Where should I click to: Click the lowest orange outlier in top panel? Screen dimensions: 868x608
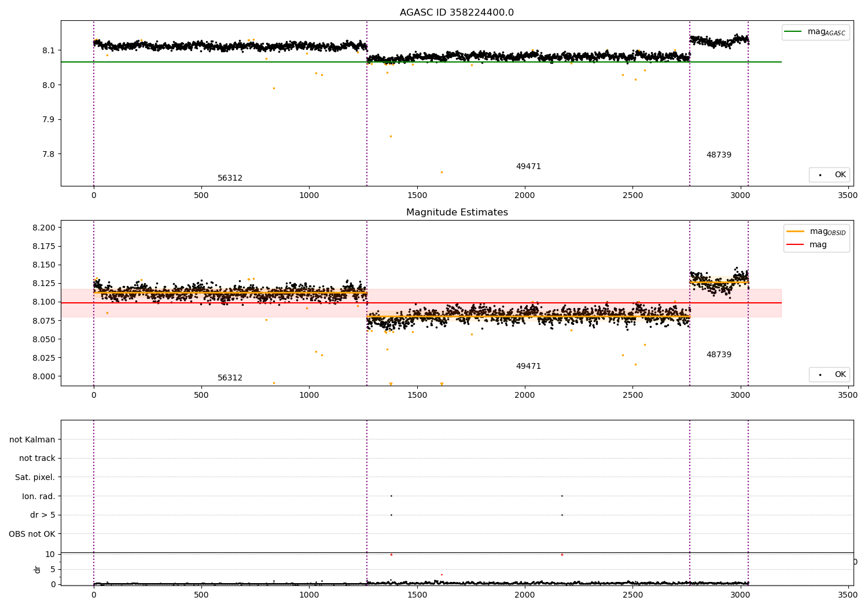tap(442, 172)
